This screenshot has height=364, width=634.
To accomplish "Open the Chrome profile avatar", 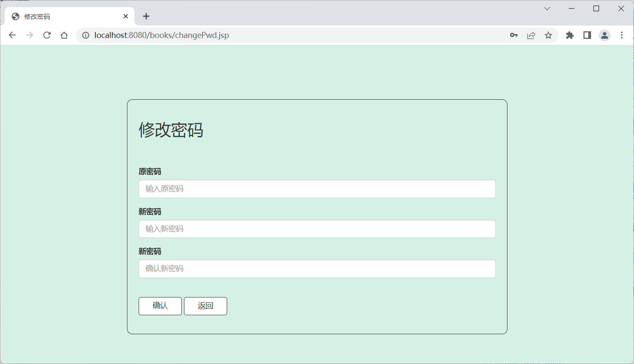I will (x=605, y=35).
